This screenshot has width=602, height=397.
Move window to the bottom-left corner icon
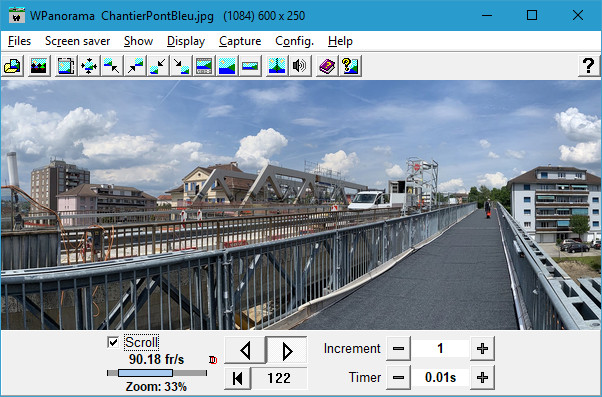(x=158, y=66)
